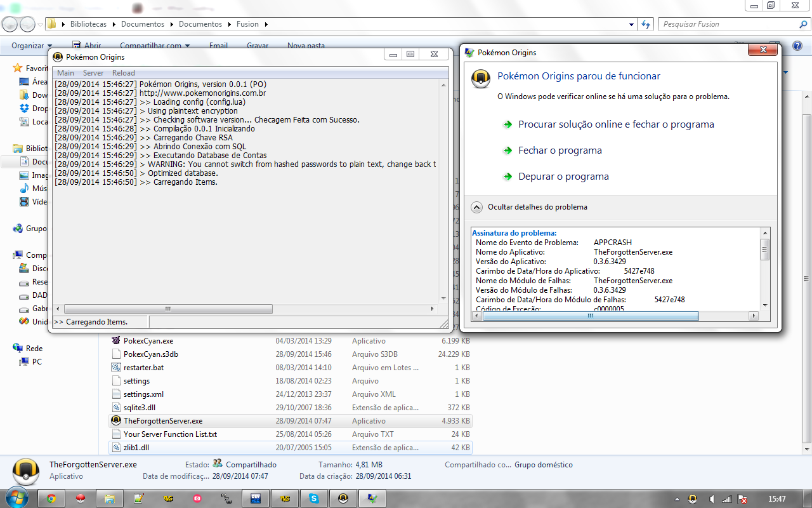The height and width of the screenshot is (508, 812).
Task: Open the Reload menu in console window
Action: (124, 73)
